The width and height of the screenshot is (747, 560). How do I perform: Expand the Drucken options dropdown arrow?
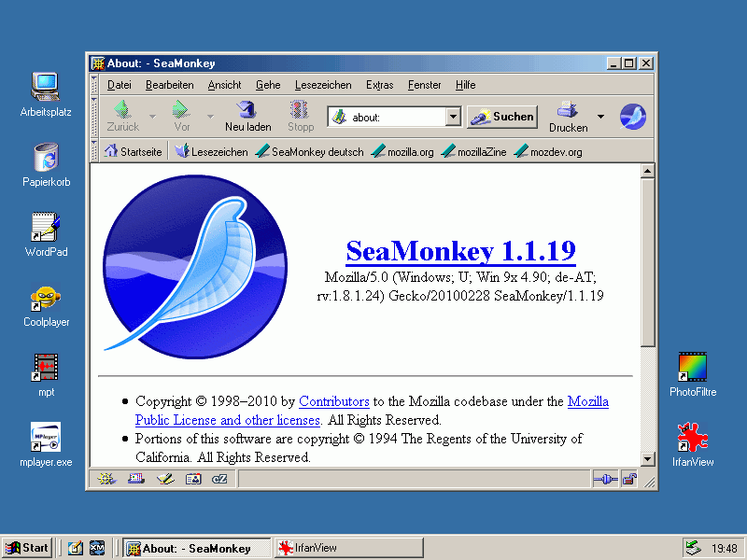(x=600, y=117)
